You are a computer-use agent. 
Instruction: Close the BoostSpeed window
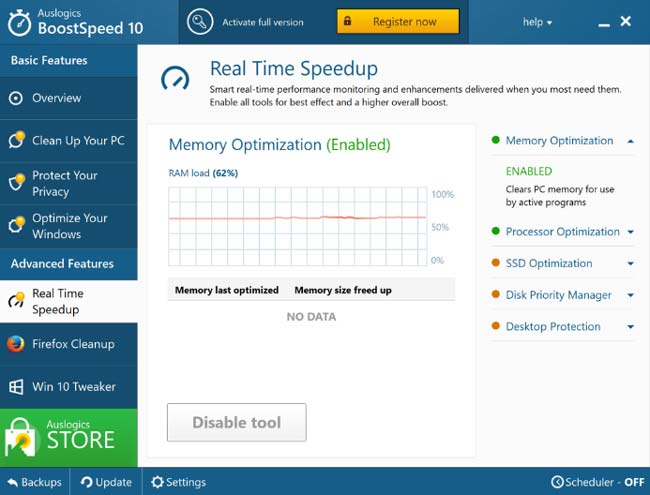pos(626,21)
